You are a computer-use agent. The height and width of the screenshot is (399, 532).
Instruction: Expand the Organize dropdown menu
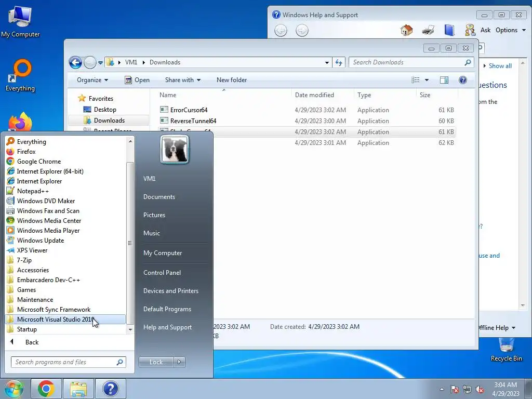tap(92, 80)
